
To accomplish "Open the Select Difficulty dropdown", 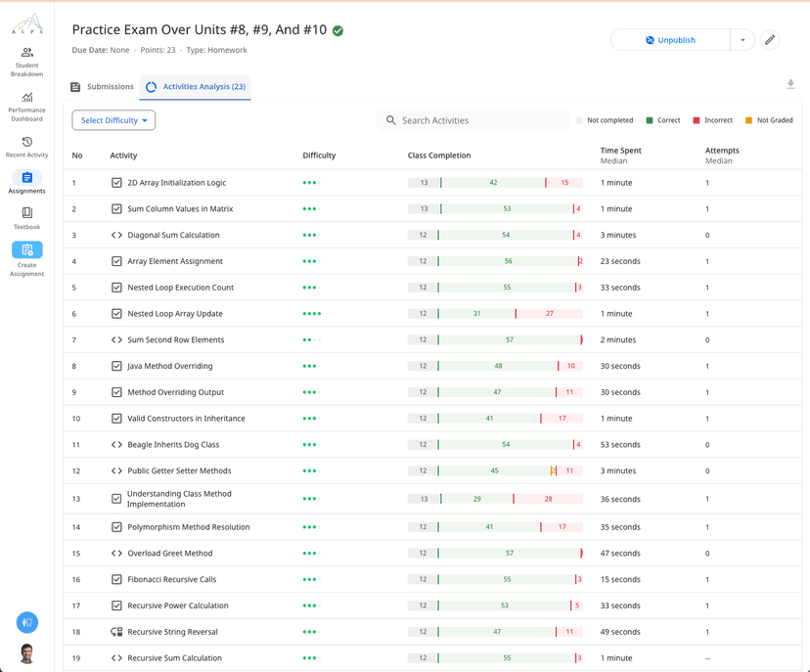I will [x=113, y=120].
